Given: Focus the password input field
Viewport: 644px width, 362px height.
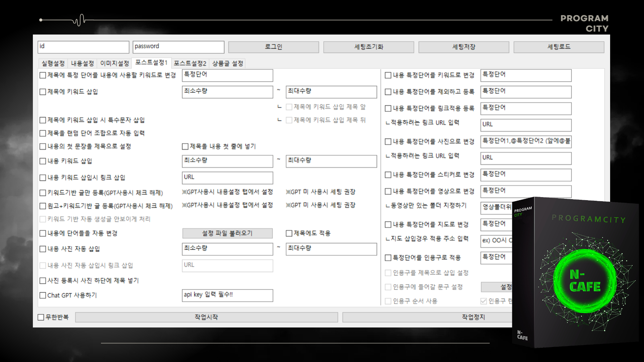Looking at the screenshot, I should coord(178,47).
